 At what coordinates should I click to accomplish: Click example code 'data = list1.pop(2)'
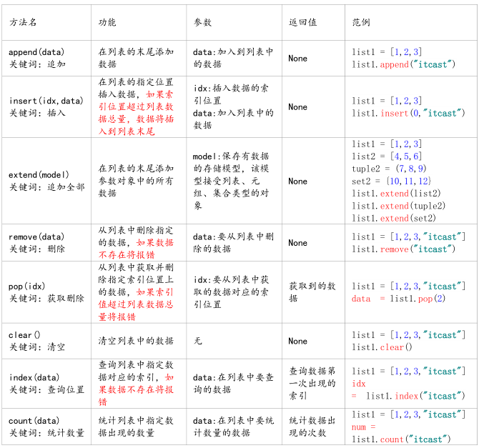point(399,299)
